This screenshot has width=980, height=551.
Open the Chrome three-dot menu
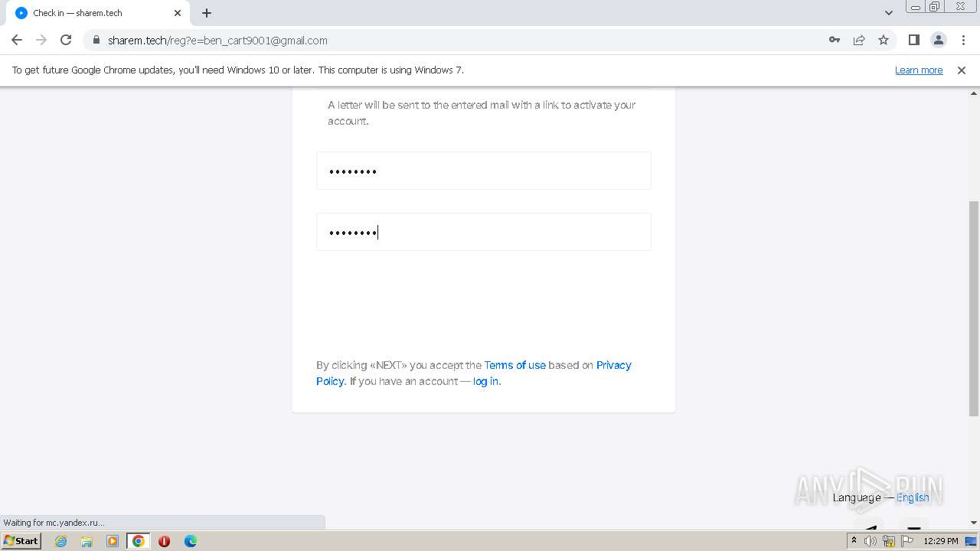click(x=963, y=40)
